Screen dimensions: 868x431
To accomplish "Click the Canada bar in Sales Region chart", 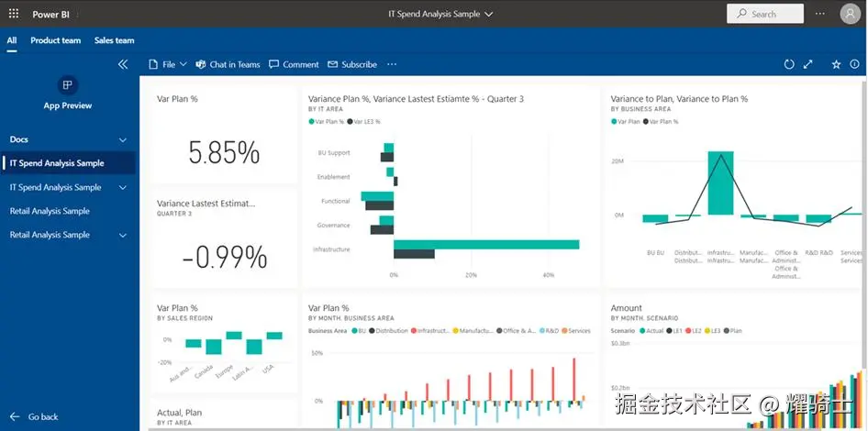I will coord(213,347).
